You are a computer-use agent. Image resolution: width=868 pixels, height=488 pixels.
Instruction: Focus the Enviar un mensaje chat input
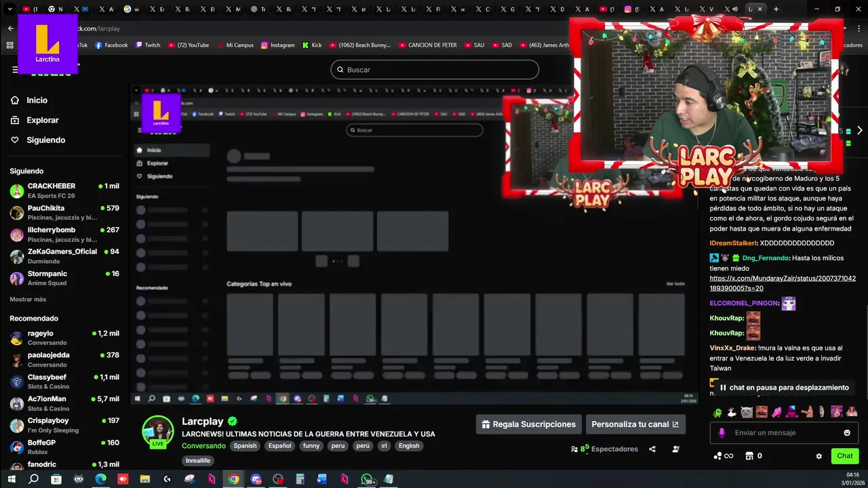(785, 432)
